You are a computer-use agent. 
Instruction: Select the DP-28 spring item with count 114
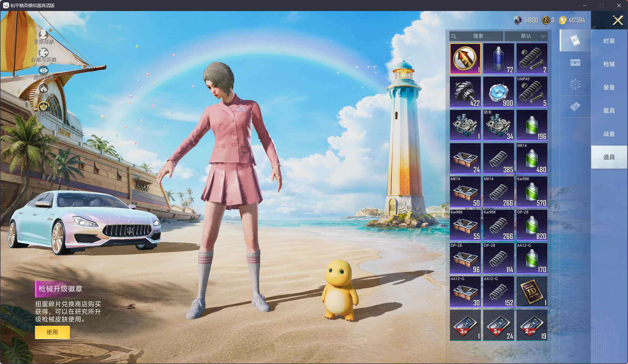pos(498,258)
